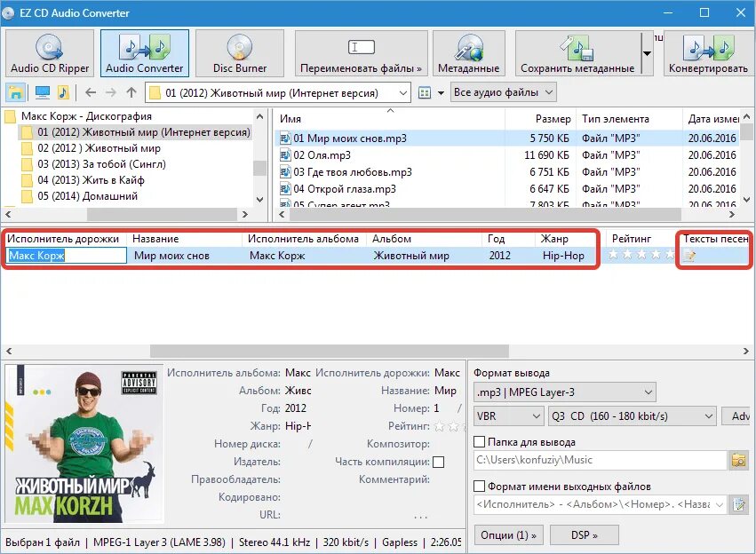Edit the Макс Корж track artist field

pos(67,256)
